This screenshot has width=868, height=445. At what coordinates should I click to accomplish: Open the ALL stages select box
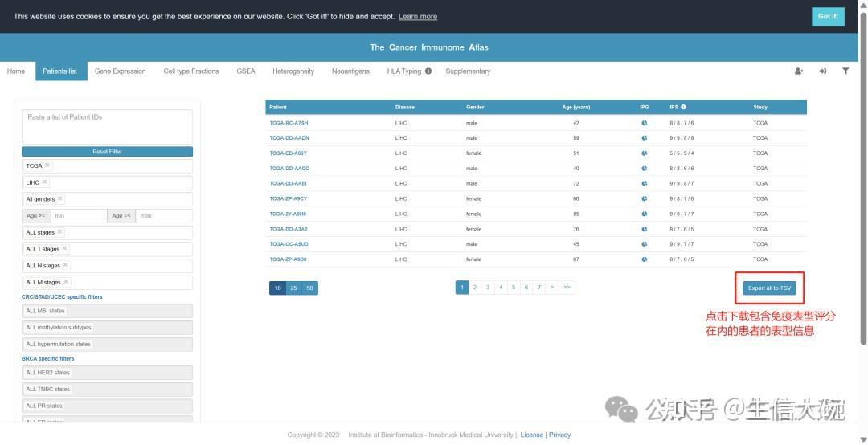108,232
